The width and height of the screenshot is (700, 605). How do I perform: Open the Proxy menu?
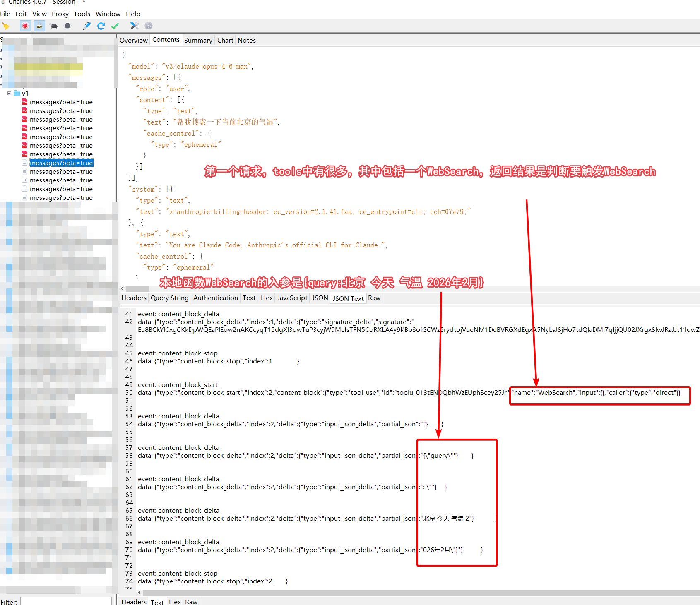tap(60, 14)
